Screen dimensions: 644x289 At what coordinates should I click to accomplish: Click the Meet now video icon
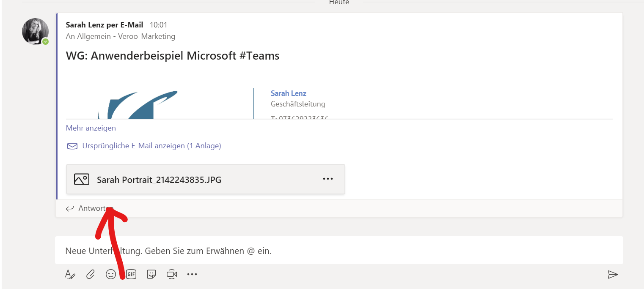(171, 275)
